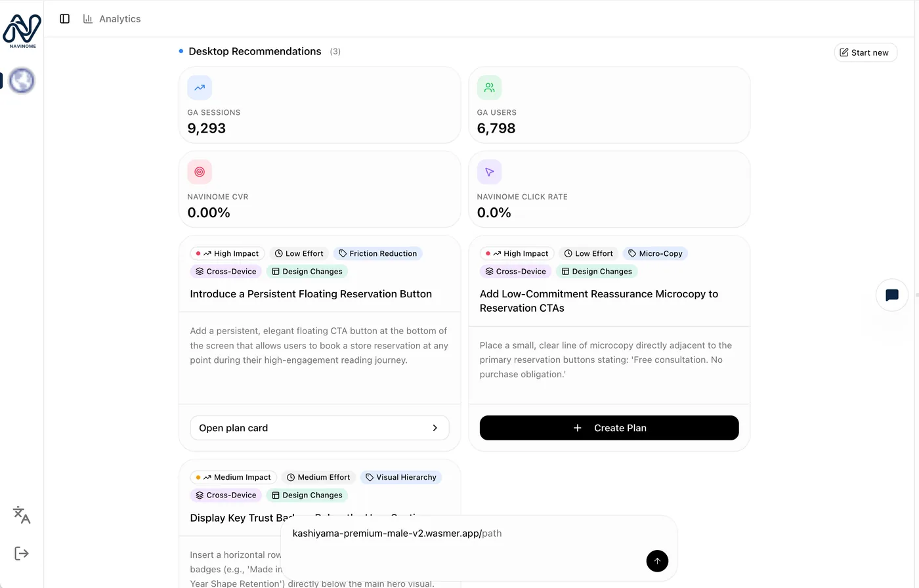Open Introduce a Persistent Floating Reservation Button card
Viewport: 919px width, 588px height.
pos(311,294)
